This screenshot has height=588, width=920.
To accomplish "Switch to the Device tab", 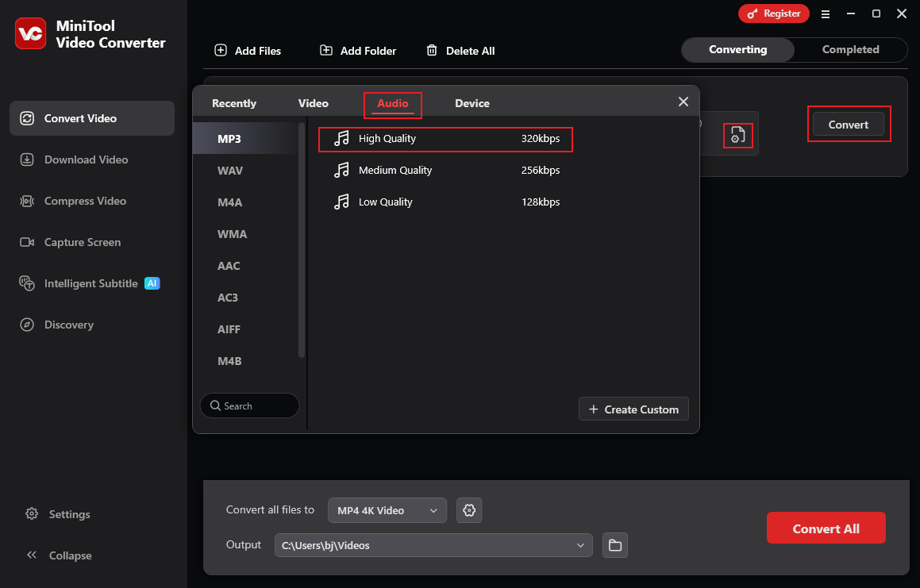I will point(472,103).
